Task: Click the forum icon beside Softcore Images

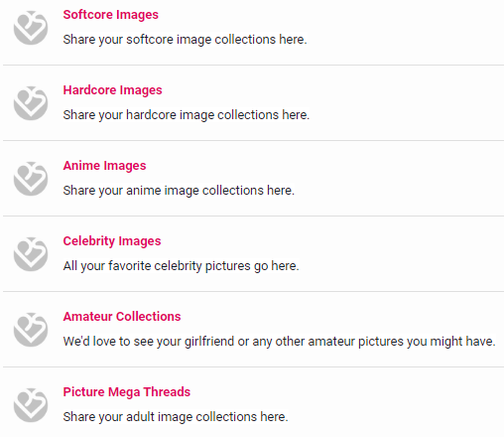Action: click(x=31, y=28)
